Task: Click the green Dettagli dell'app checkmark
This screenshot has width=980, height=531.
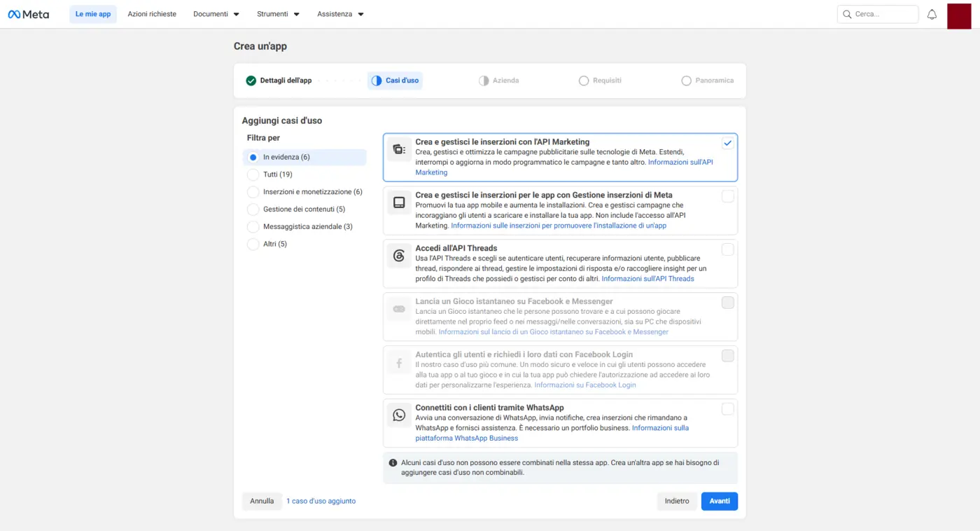Action: [251, 81]
